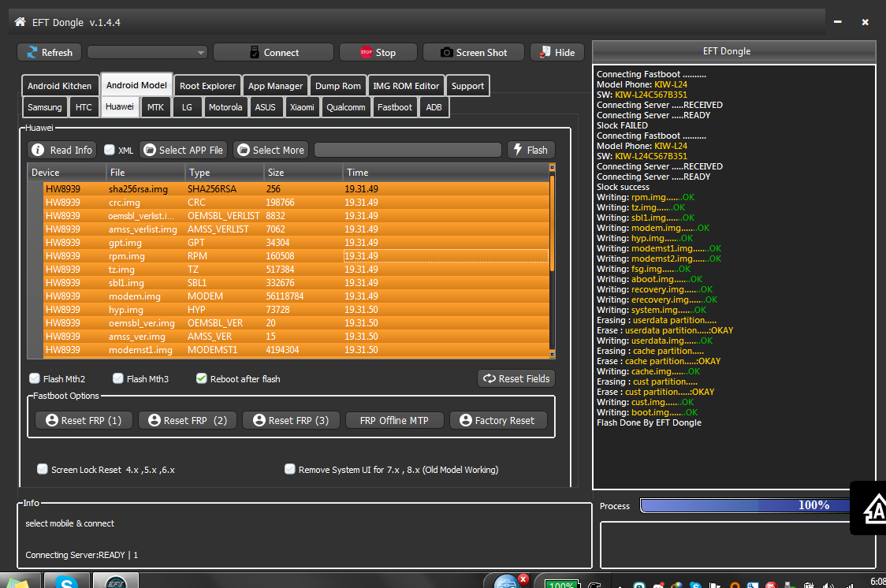Open the Support tab
The image size is (886, 588).
coord(467,86)
